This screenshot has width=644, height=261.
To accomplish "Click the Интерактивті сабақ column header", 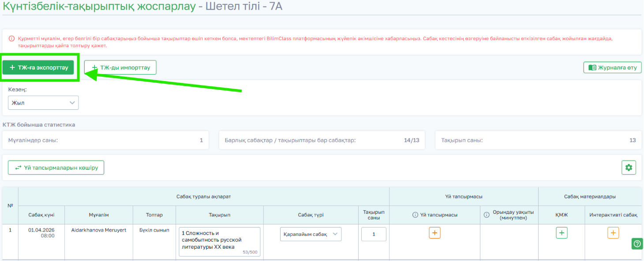I will (x=613, y=215).
